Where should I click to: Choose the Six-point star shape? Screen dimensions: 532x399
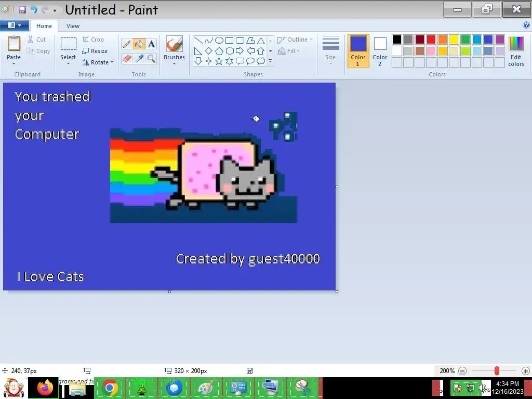[x=230, y=61]
